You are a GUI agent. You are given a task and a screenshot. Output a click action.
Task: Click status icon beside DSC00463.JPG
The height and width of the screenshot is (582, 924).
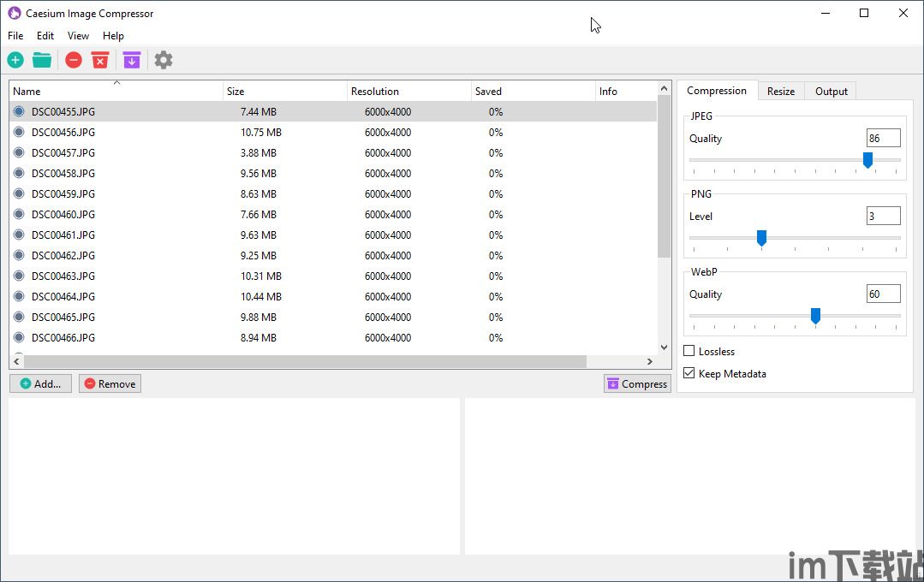(19, 276)
